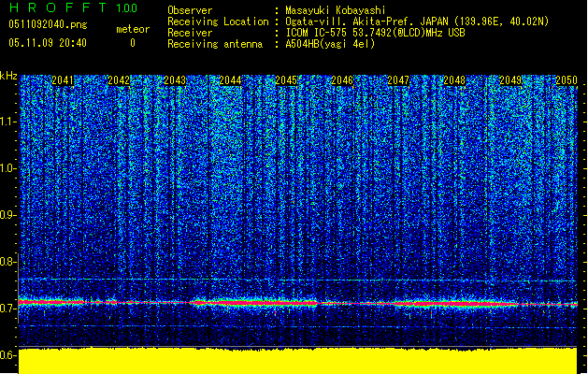This screenshot has width=588, height=374.
Task: Click the meteor count value 0
Action: 133,43
